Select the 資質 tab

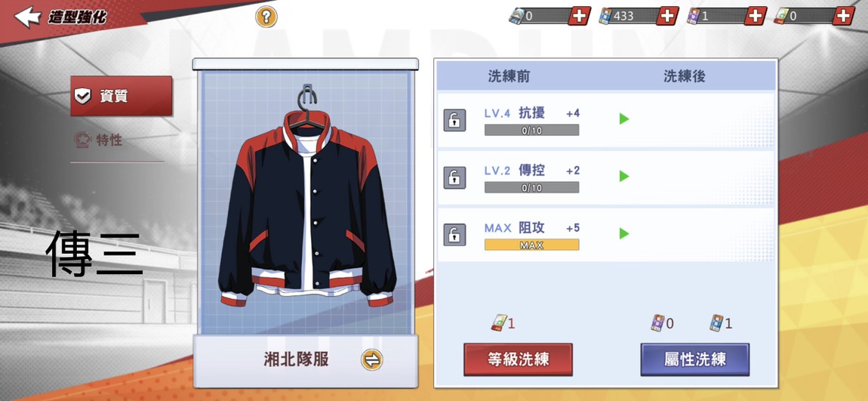(x=122, y=96)
